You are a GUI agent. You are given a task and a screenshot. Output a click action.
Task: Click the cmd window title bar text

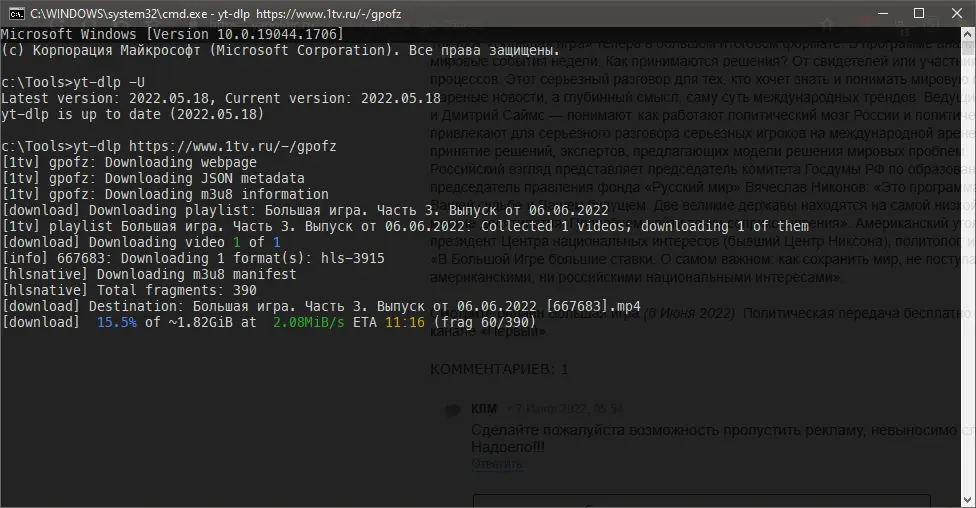coord(215,14)
